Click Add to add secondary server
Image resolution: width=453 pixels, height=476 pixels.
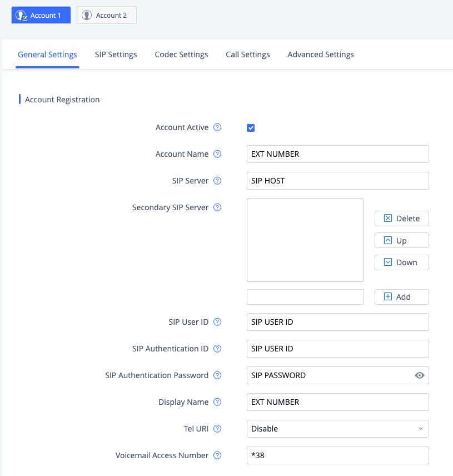point(402,297)
